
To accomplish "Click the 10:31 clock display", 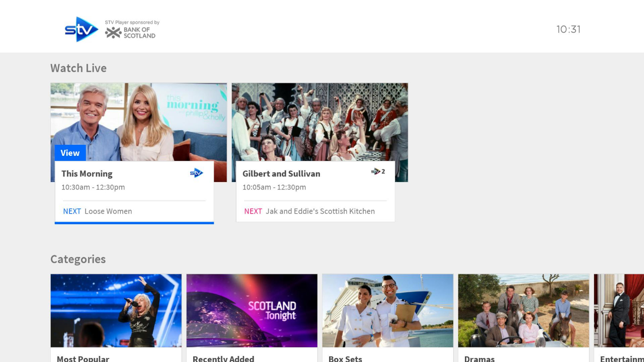I will tap(569, 30).
